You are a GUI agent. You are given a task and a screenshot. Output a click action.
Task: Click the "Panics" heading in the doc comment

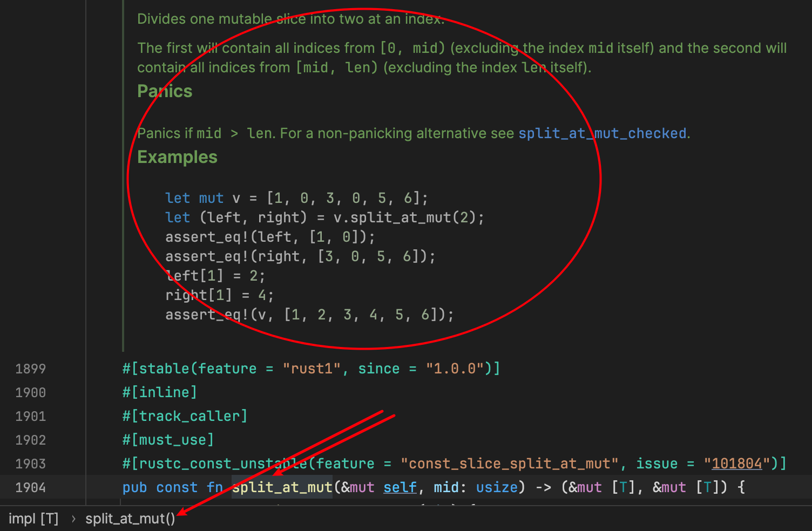(x=165, y=91)
